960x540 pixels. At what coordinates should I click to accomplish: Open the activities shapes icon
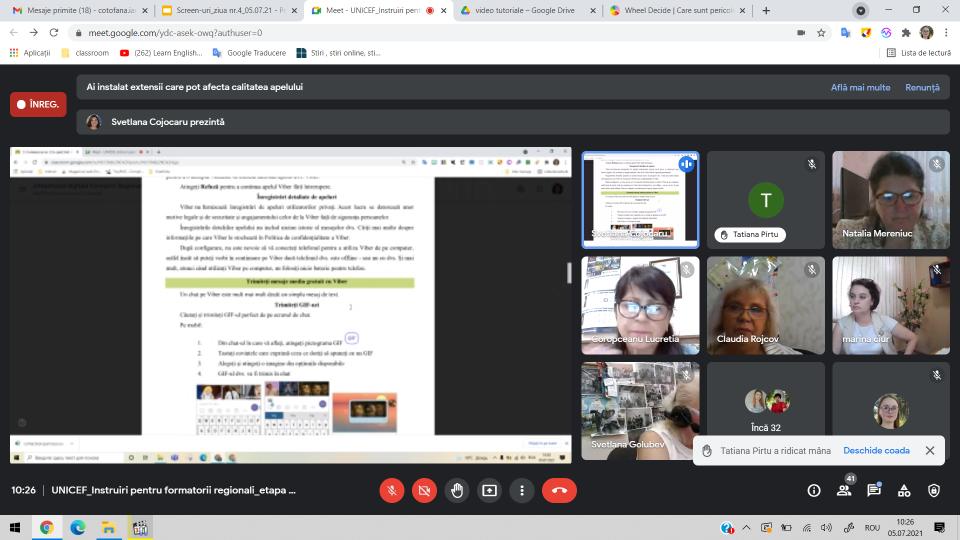point(904,490)
